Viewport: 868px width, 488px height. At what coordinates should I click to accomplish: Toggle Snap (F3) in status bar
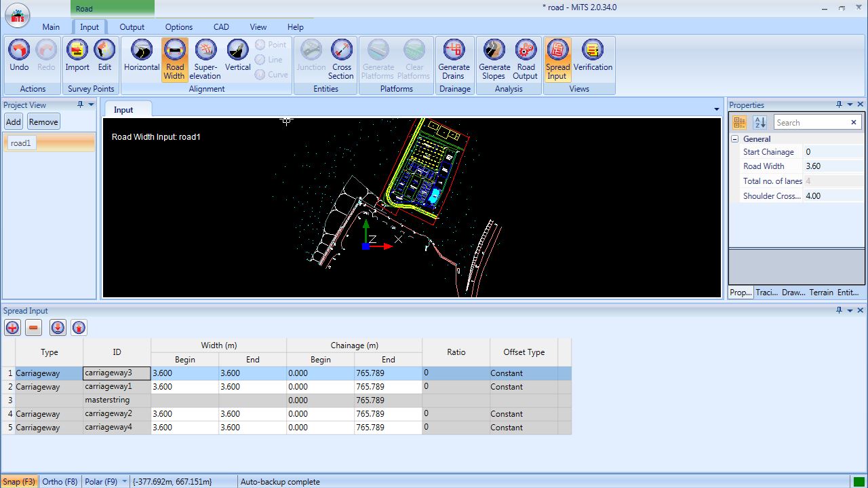pos(19,482)
